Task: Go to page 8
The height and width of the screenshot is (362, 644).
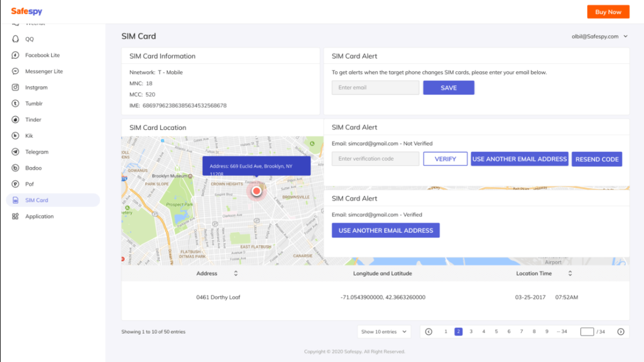Action: click(x=534, y=332)
